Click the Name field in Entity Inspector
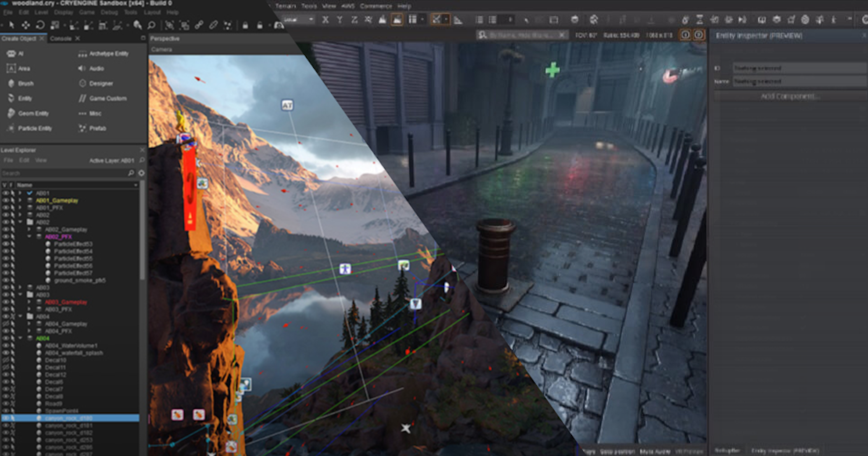Image resolution: width=868 pixels, height=456 pixels. 799,82
